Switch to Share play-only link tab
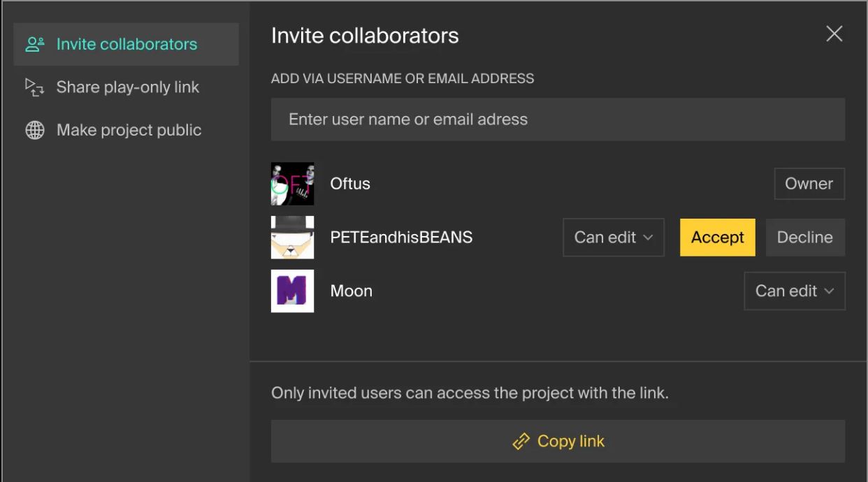 click(128, 87)
